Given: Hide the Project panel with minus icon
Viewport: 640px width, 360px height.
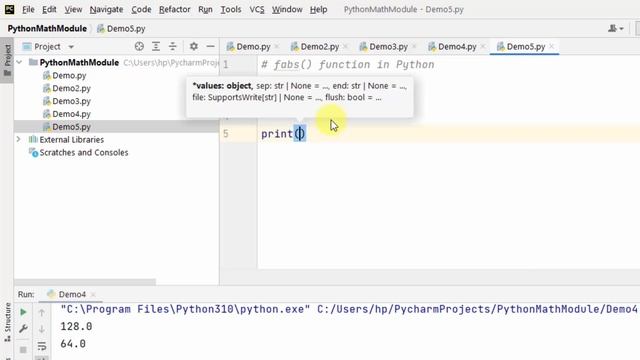Looking at the screenshot, I should tap(210, 47).
